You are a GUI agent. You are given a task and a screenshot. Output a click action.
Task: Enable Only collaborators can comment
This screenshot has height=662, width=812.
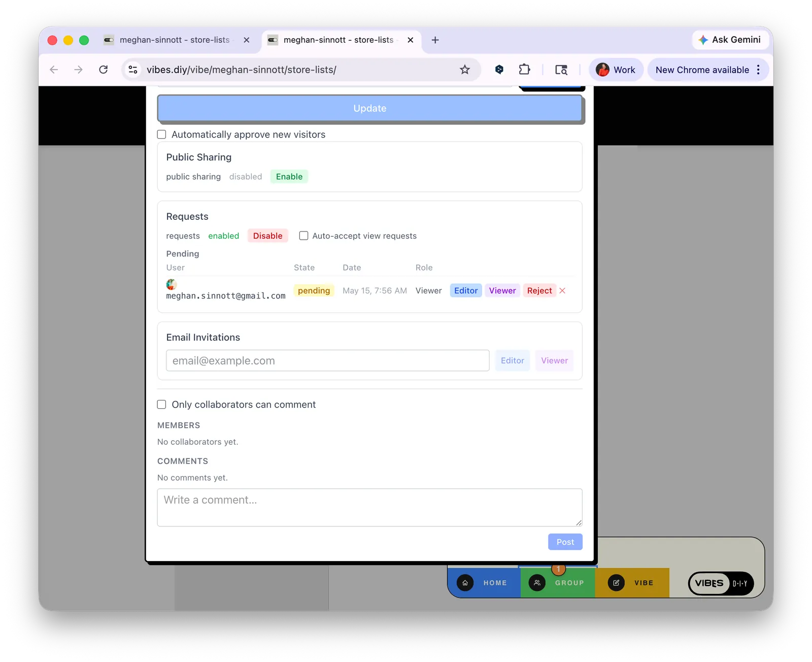pos(162,405)
